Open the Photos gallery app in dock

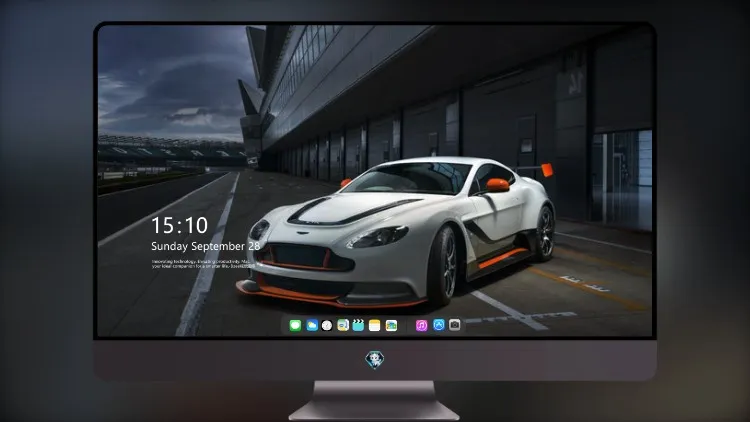click(x=391, y=325)
